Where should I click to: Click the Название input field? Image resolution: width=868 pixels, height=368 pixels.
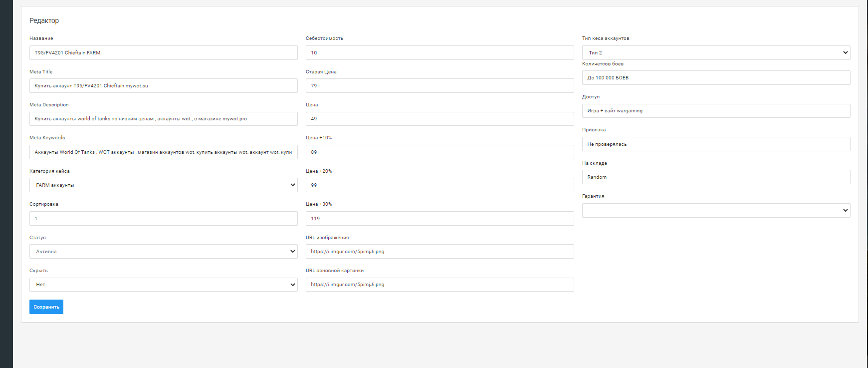(x=163, y=52)
